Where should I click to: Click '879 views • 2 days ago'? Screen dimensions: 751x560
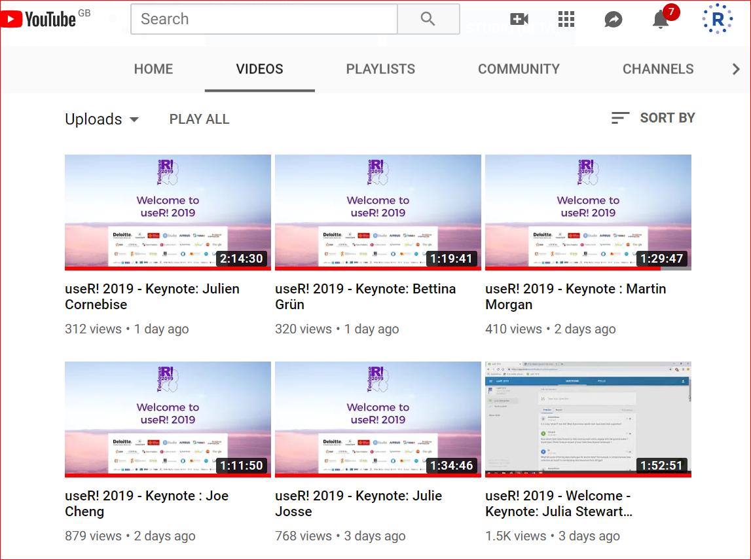pos(130,536)
